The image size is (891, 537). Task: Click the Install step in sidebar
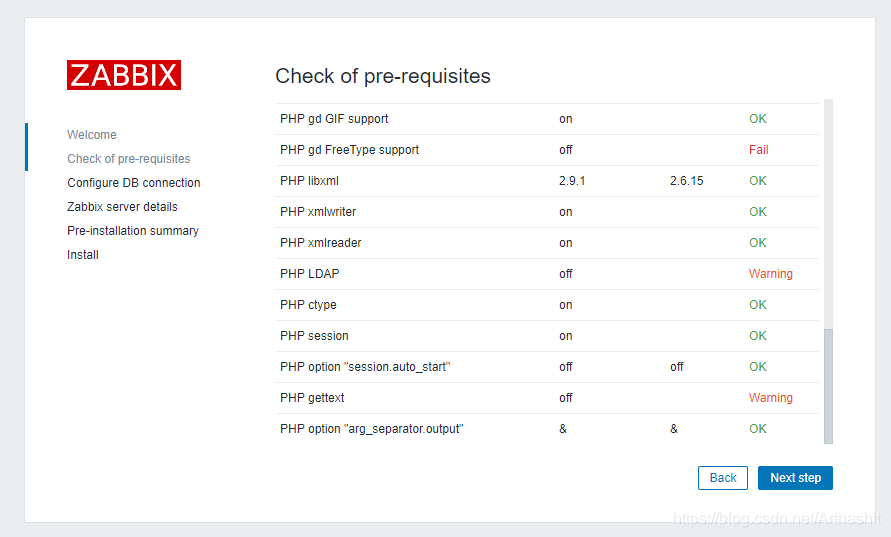83,255
